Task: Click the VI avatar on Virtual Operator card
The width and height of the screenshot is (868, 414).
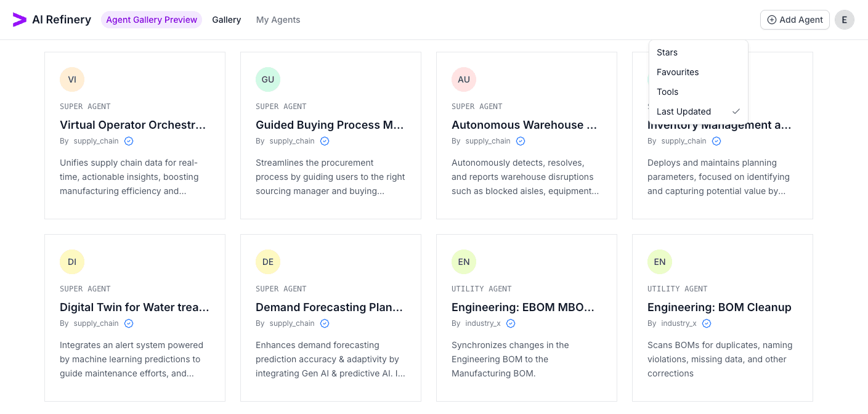Action: coord(72,79)
